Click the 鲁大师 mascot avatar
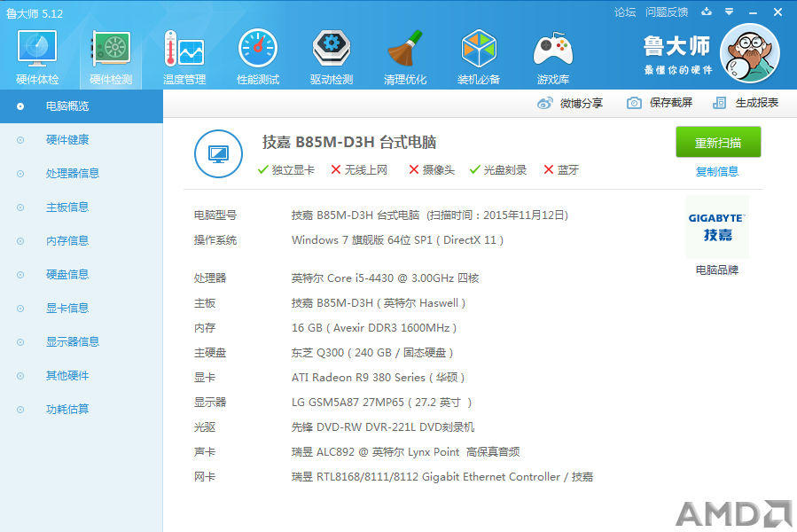This screenshot has width=797, height=532. [750, 53]
